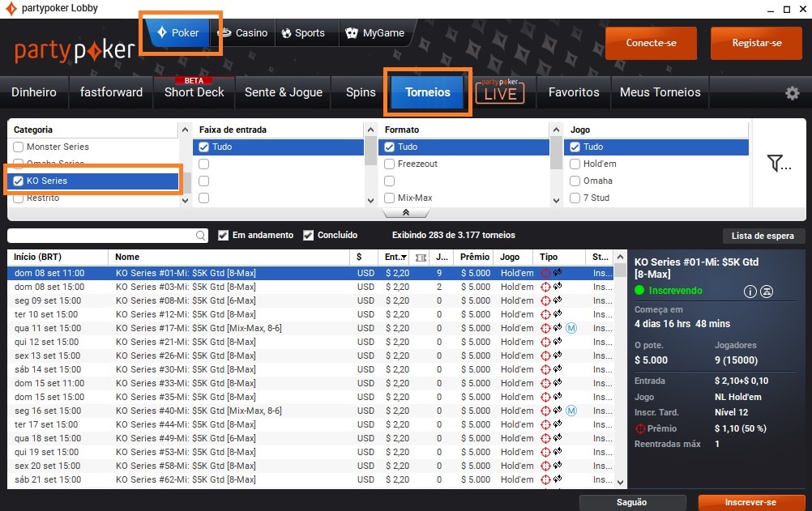The height and width of the screenshot is (511, 812).
Task: Click the M Mix-Max icon in KO Series #40-Mi row
Action: coord(571,411)
